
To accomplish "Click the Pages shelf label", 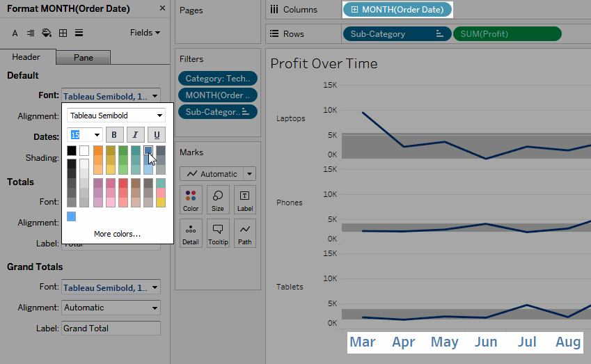I will click(191, 10).
